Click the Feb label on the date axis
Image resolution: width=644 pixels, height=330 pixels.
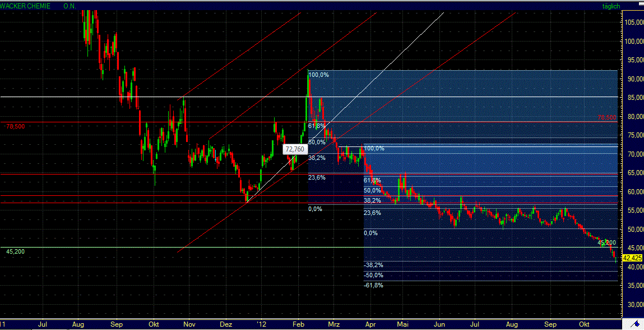(298, 324)
